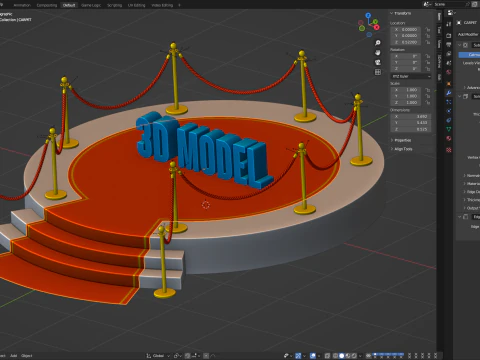
Task: Open the World properties tab icon
Action: pos(449,72)
